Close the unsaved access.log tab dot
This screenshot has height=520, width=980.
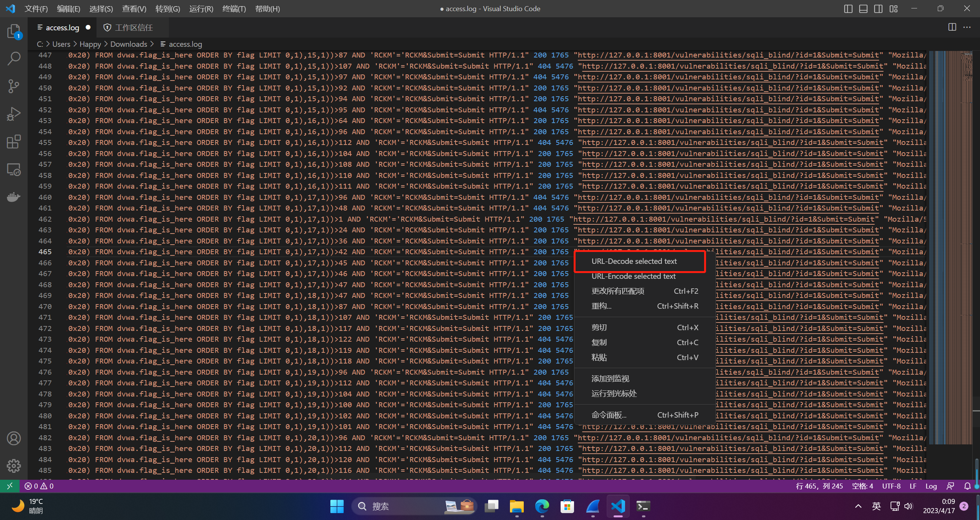(x=88, y=27)
